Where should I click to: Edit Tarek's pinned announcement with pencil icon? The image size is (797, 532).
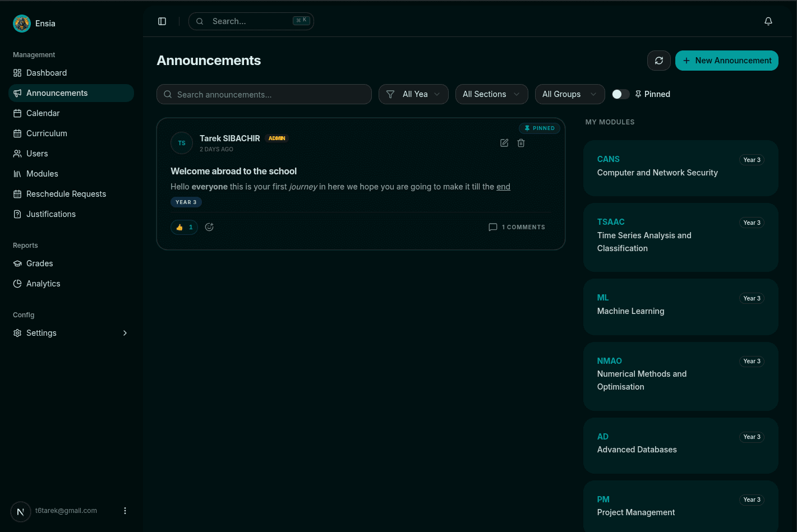(504, 143)
